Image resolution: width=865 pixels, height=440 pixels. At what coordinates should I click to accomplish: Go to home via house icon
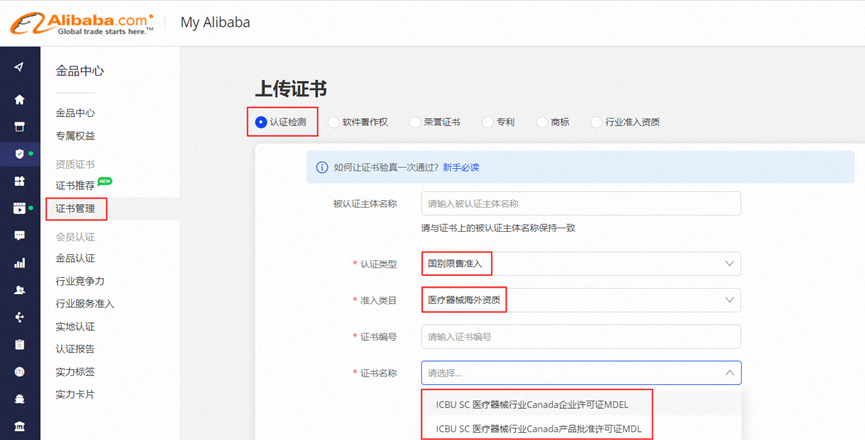coord(19,99)
